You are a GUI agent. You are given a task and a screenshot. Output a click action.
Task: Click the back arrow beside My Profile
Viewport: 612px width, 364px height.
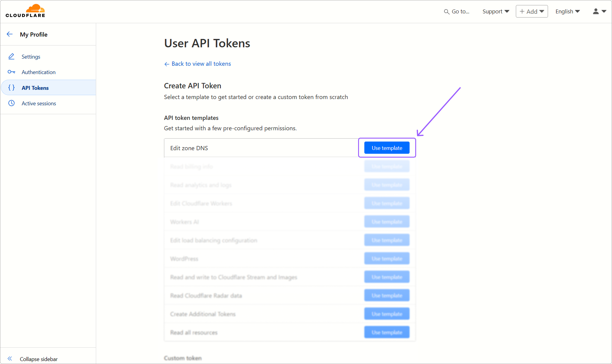click(x=10, y=34)
